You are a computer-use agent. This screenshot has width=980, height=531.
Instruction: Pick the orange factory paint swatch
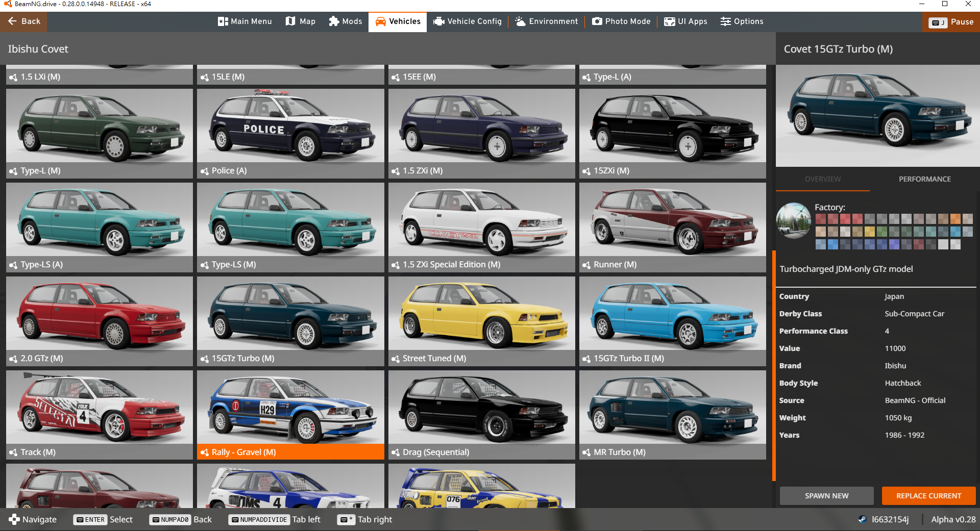(955, 219)
